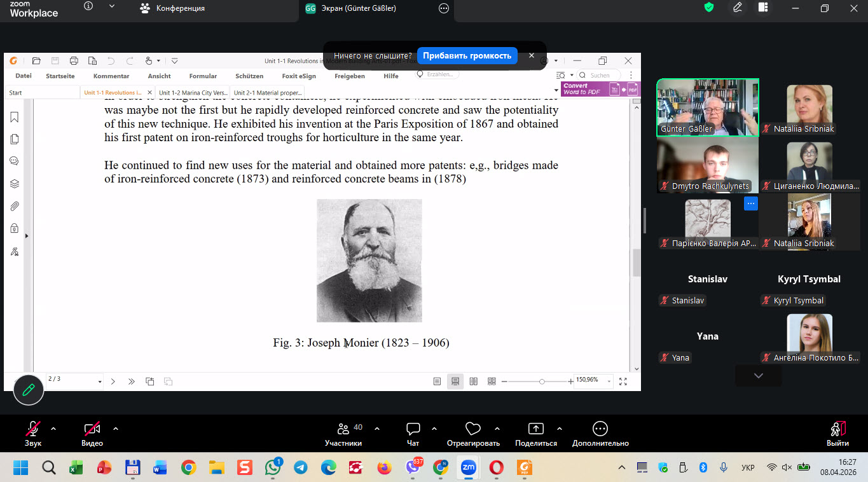Screen dimensions: 868x482
Task: Open the Kommentar menu
Action: coord(111,76)
